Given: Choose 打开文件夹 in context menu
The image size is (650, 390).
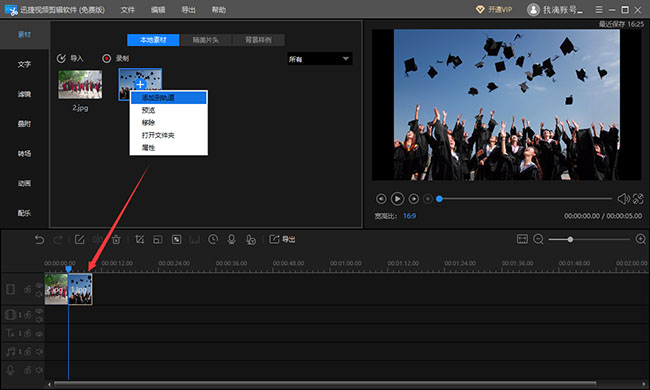Looking at the screenshot, I should [x=168, y=135].
